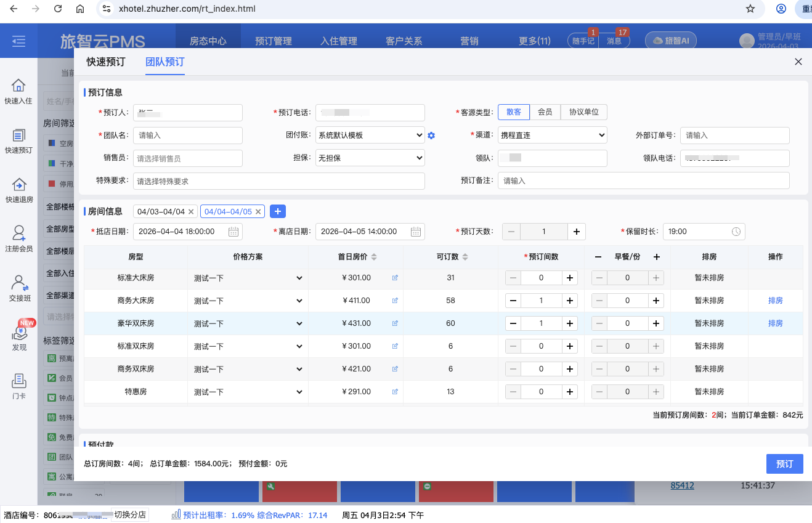Open the 担保 dropdown showing 无担保
Screen dimensions: 812x523
pyautogui.click(x=370, y=158)
